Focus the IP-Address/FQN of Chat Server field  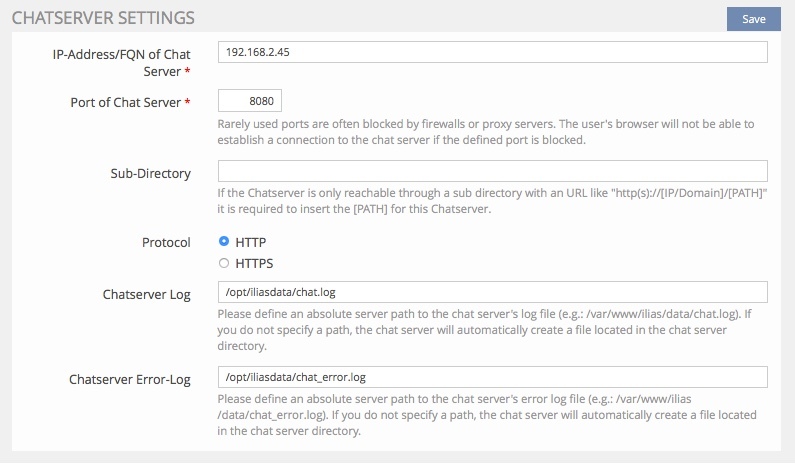click(x=491, y=52)
